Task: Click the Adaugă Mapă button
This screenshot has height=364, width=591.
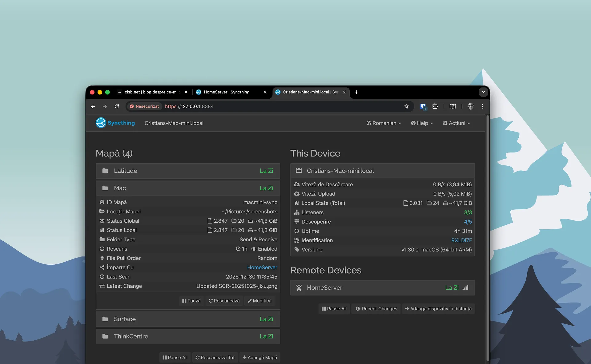Action: click(259, 358)
